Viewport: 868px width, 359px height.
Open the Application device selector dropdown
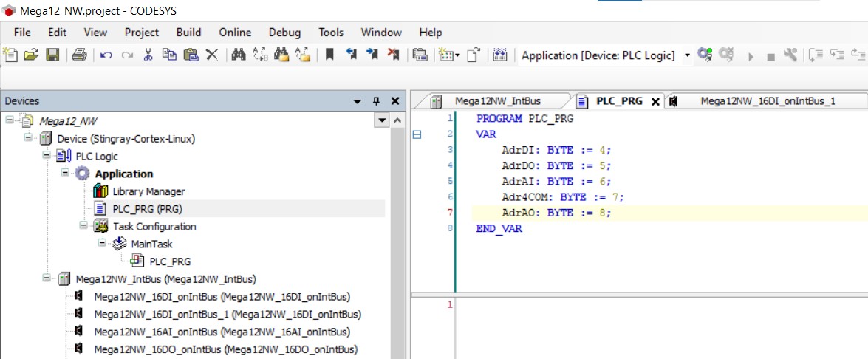pos(687,55)
